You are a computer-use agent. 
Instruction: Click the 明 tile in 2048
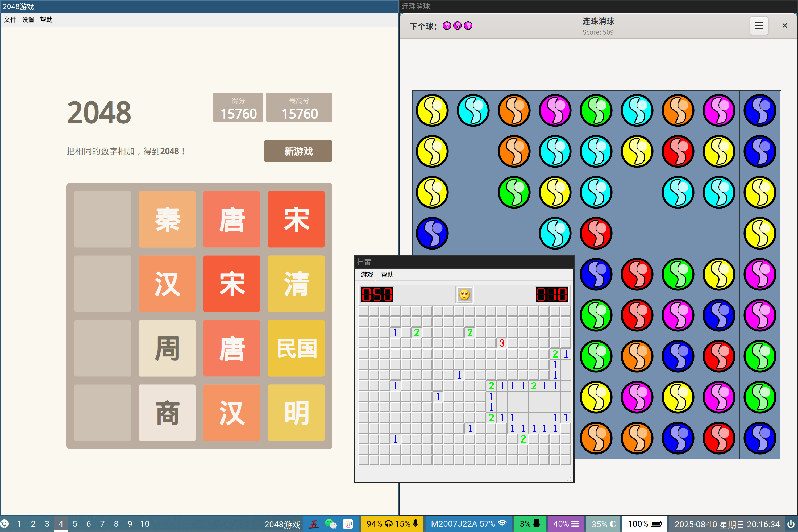(296, 413)
